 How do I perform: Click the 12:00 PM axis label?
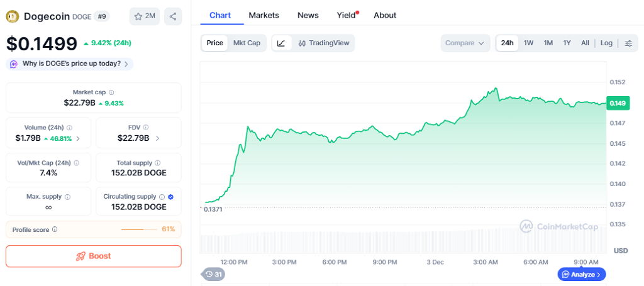point(234,262)
